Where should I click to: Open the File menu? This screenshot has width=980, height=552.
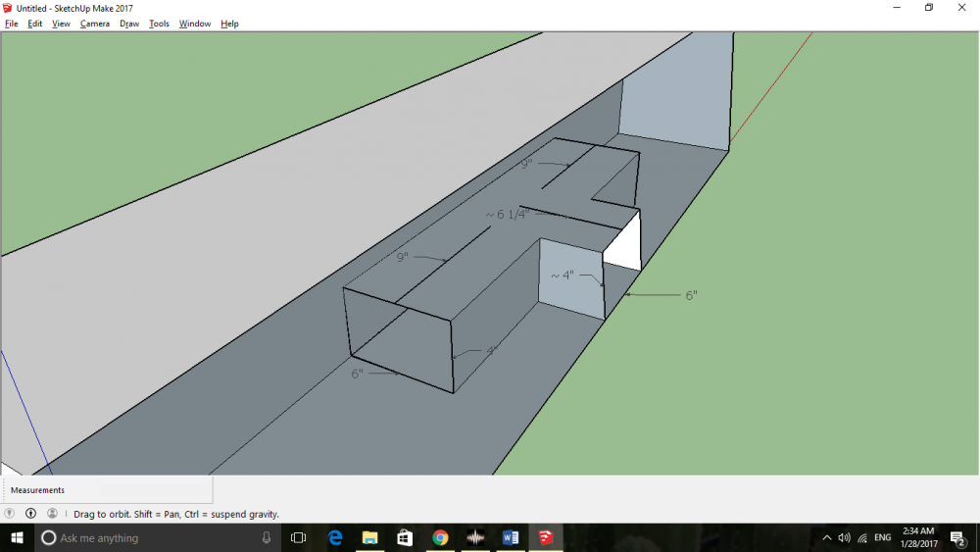click(x=11, y=24)
